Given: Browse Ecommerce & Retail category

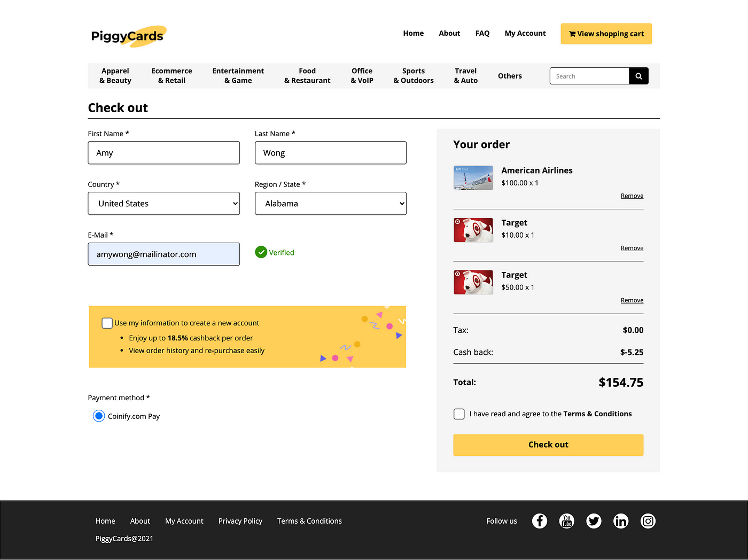Looking at the screenshot, I should pos(172,76).
